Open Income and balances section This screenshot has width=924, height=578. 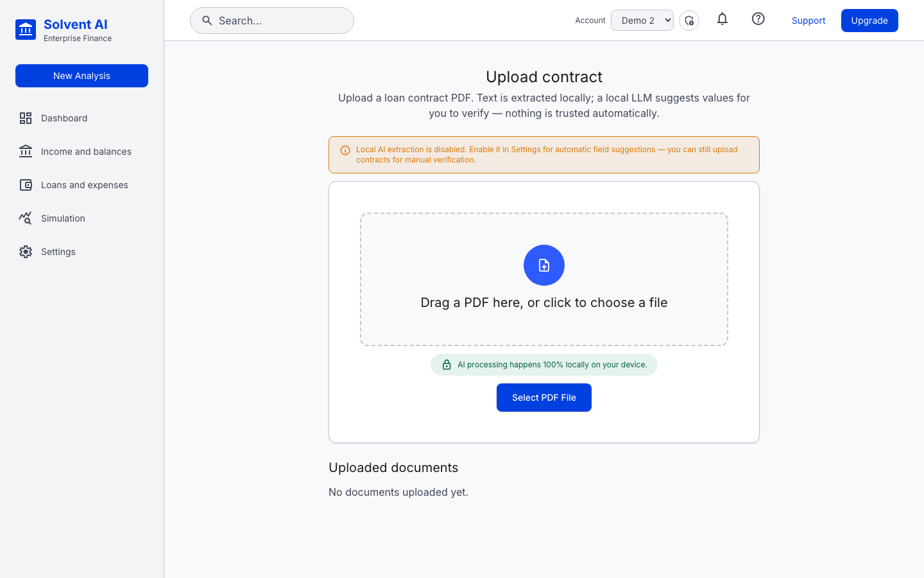click(81, 152)
